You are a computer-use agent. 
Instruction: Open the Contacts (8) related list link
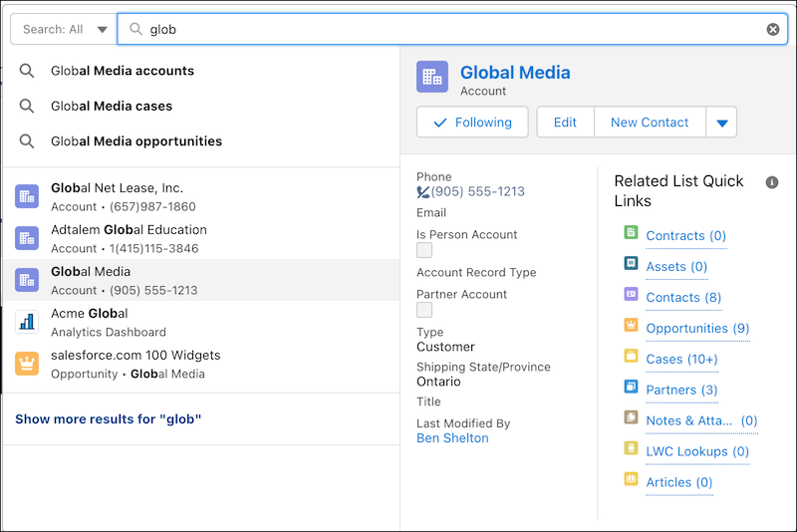tap(683, 297)
